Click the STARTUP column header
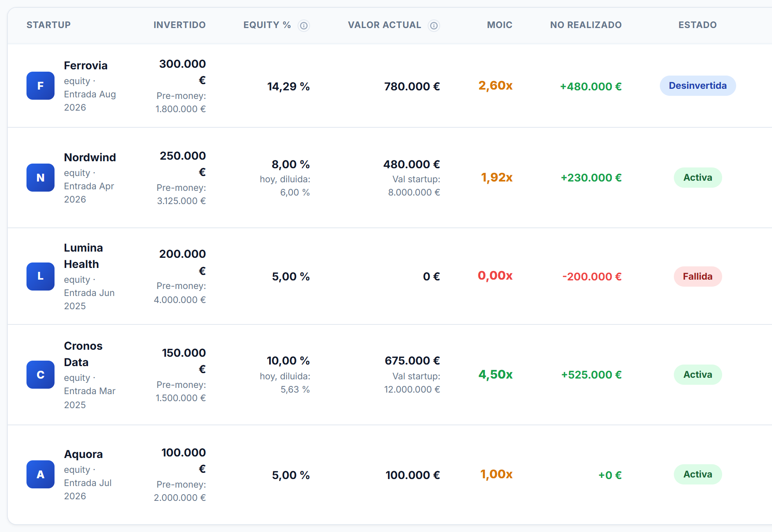The image size is (772, 532). (49, 25)
